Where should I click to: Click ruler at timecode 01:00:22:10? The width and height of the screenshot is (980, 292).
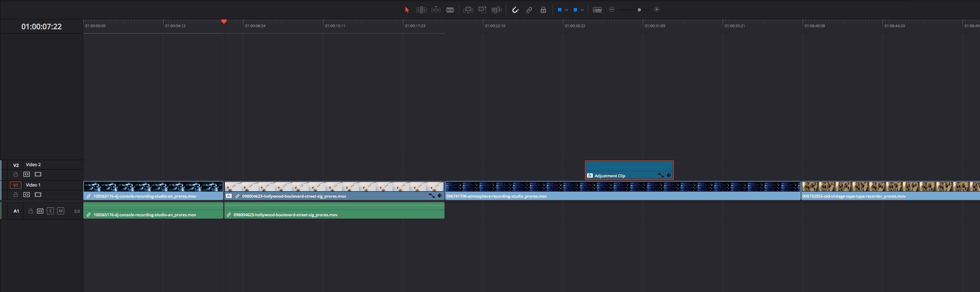[x=495, y=26]
